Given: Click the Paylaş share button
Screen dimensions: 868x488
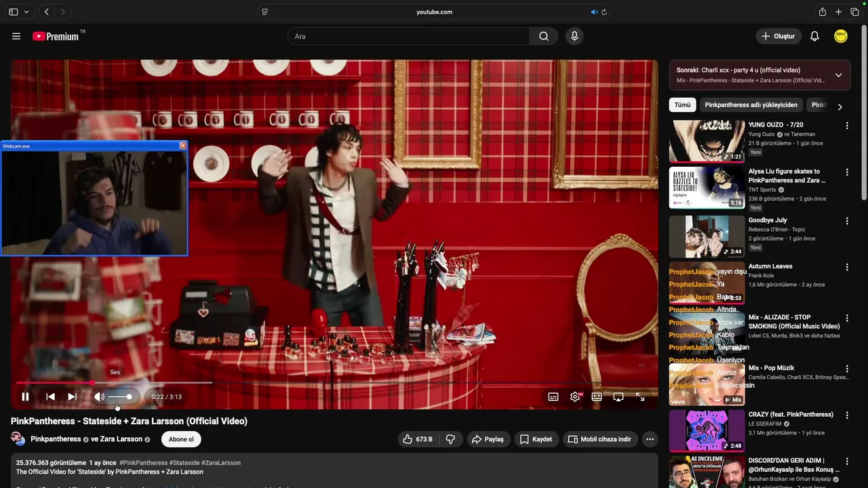Looking at the screenshot, I should point(488,439).
